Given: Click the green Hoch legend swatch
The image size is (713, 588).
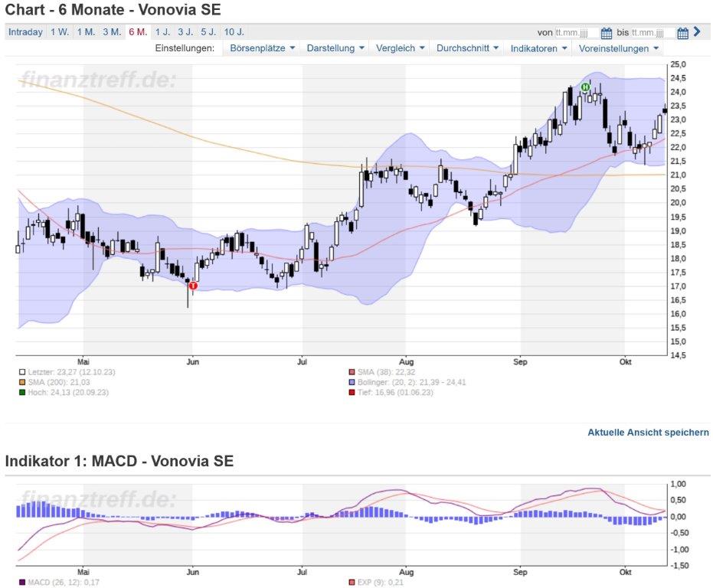Looking at the screenshot, I should [21, 392].
